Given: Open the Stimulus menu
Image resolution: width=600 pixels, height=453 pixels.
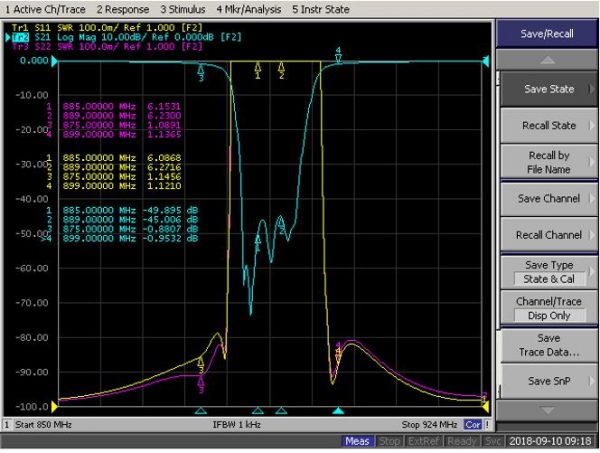Looking at the screenshot, I should (x=183, y=9).
